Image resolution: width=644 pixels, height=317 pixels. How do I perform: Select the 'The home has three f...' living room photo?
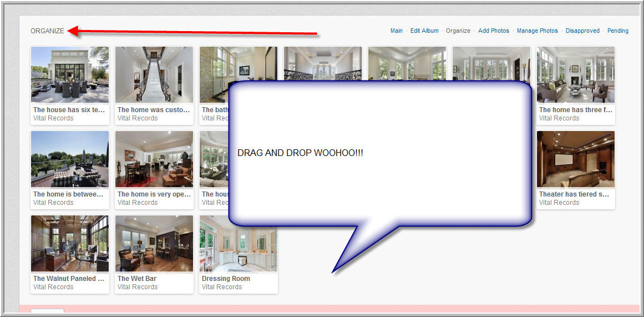tap(575, 74)
